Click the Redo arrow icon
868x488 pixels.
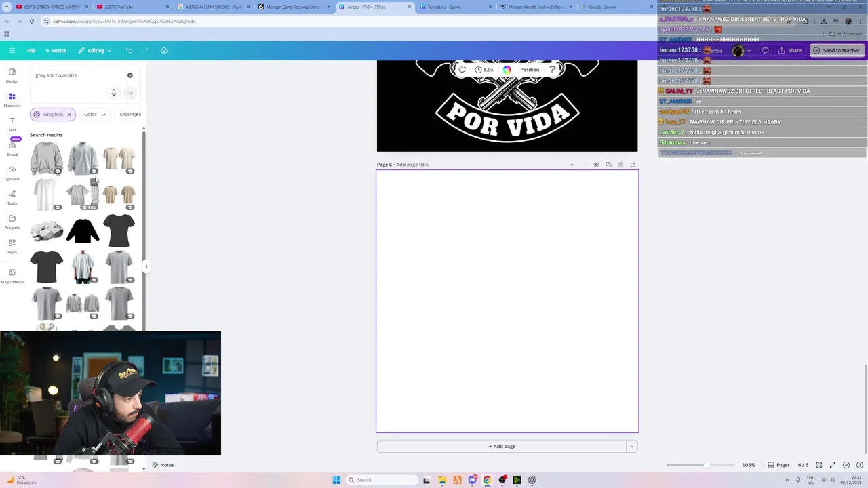pos(145,50)
